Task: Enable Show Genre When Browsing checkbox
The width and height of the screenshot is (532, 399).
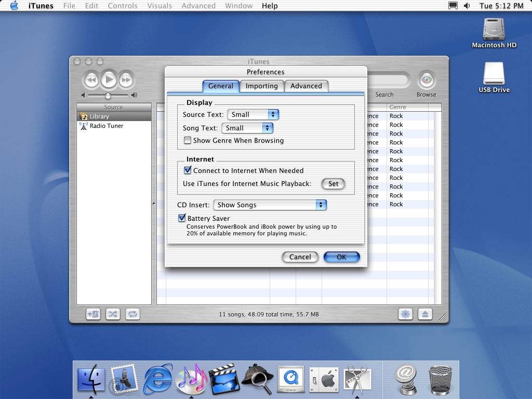Action: [187, 140]
